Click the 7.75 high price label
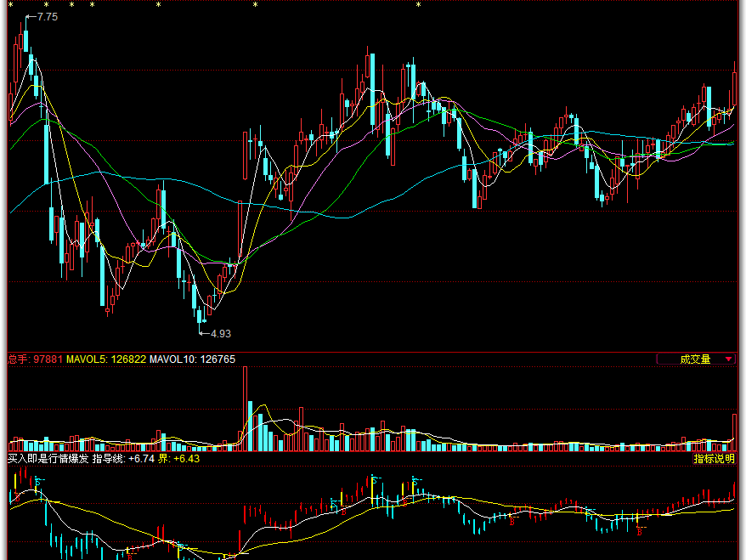This screenshot has height=560, width=746. click(47, 17)
